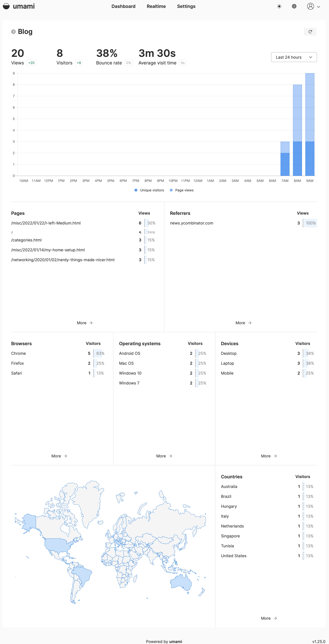
Task: Click Hungary in the Countries list
Action: pyautogui.click(x=269, y=506)
